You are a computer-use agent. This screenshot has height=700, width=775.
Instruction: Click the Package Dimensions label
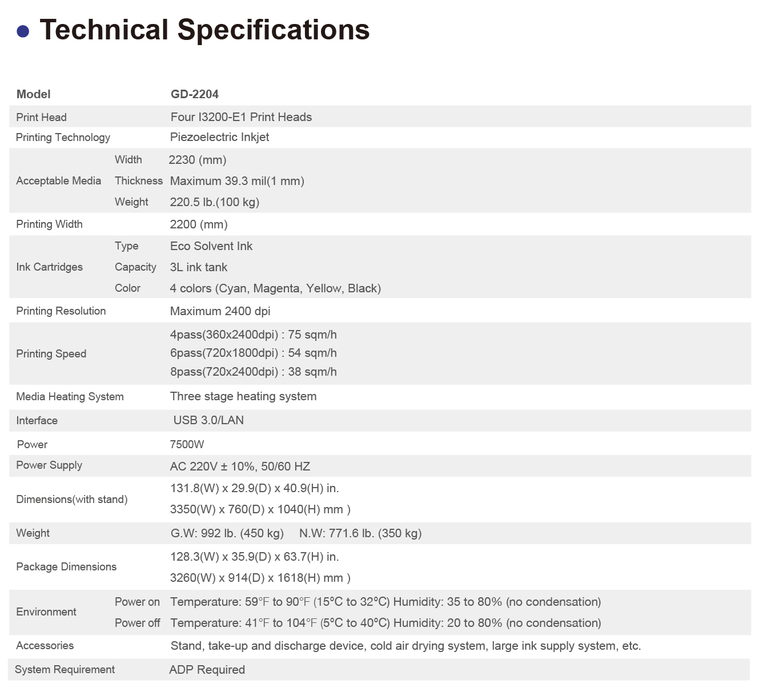[66, 567]
